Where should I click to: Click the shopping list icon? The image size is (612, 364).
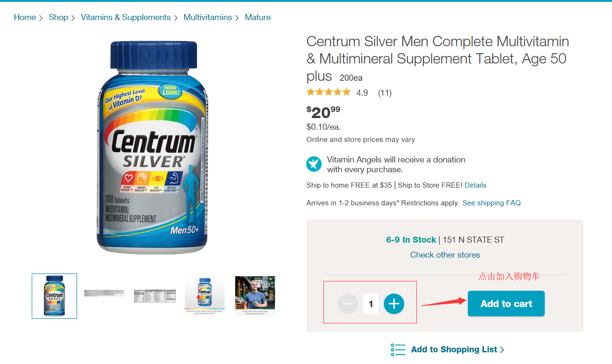tap(398, 350)
